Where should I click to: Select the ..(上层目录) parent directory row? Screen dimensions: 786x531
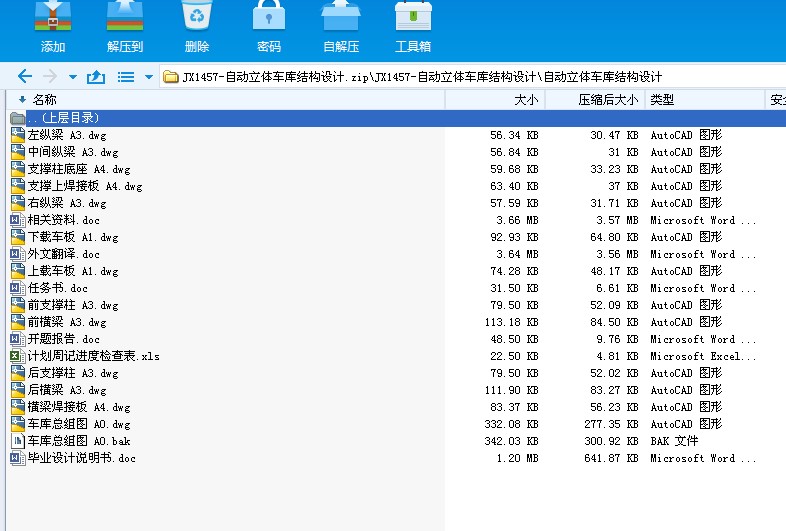(x=63, y=118)
